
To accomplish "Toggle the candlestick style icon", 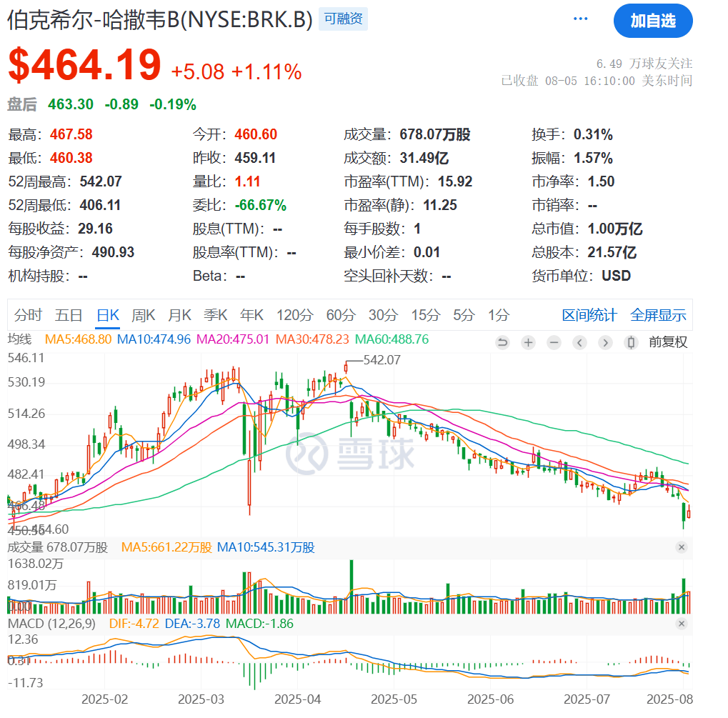I will (631, 343).
